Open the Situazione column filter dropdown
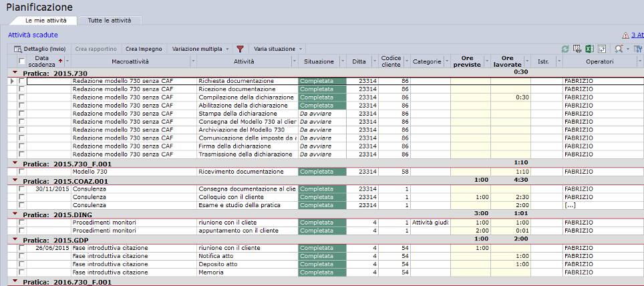Viewport: 644px width, 286px height. 341,61
